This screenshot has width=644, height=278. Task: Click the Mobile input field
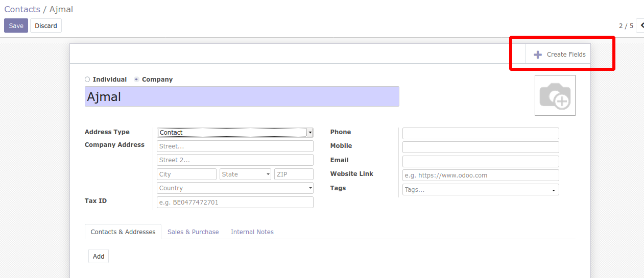[481, 147]
